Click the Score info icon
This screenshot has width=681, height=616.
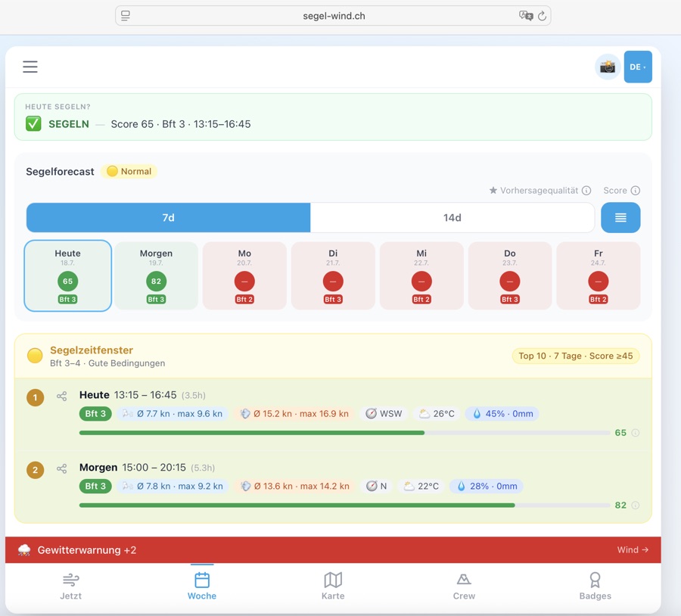tap(635, 190)
